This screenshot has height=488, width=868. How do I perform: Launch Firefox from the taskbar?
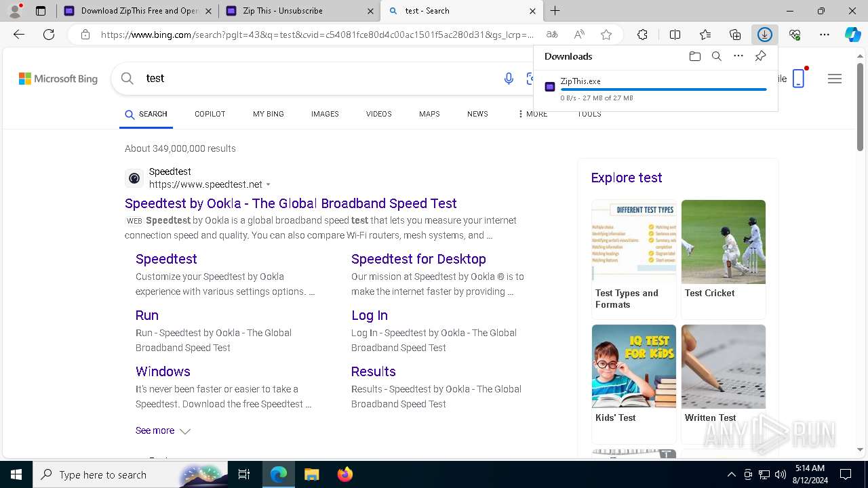[345, 474]
